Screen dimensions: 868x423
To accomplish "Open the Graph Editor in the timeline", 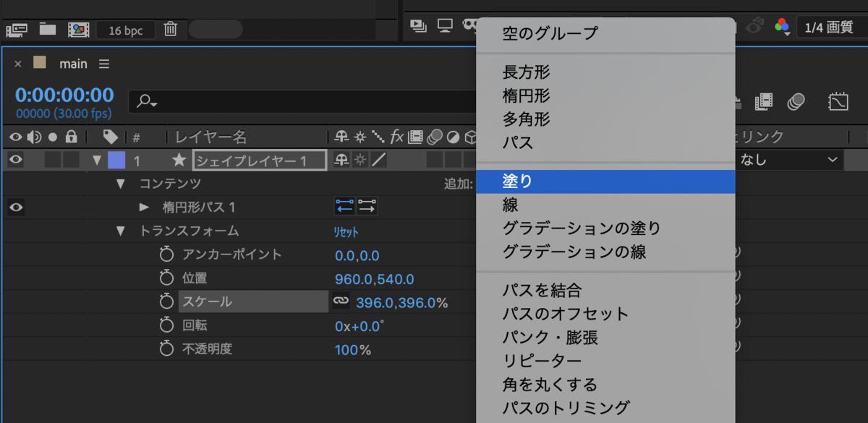I will (839, 102).
